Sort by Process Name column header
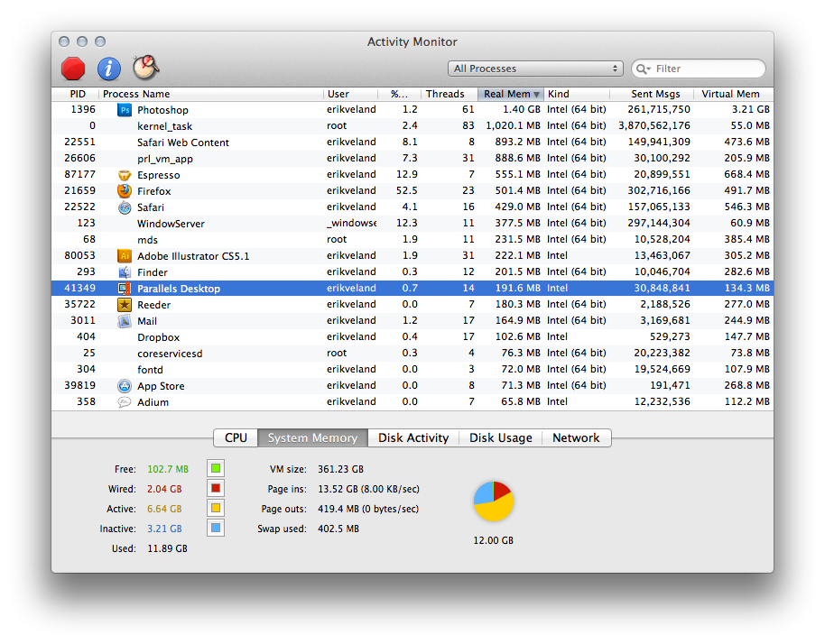Screen dimensions: 825x644 [210, 94]
